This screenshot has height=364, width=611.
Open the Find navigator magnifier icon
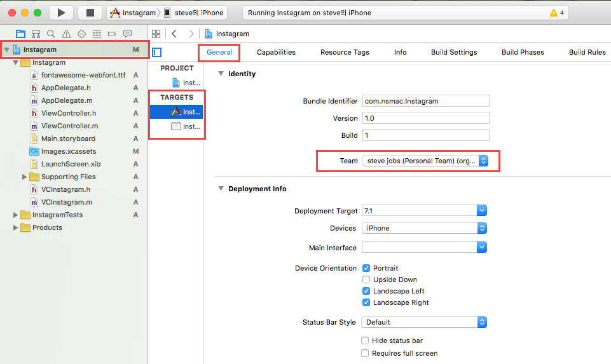51,34
